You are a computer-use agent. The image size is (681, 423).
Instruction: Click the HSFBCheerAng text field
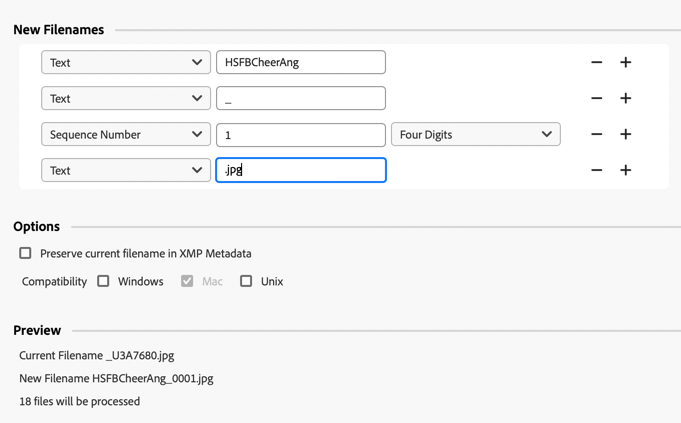(301, 62)
